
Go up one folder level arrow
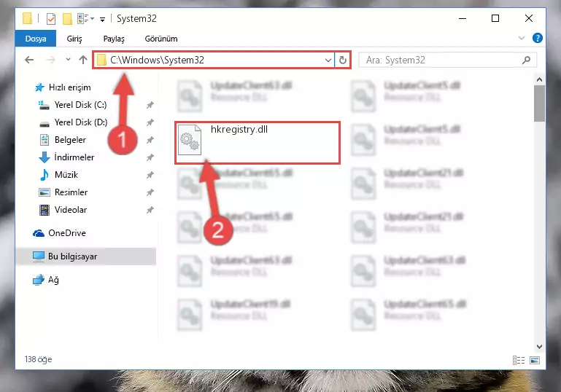[83, 60]
